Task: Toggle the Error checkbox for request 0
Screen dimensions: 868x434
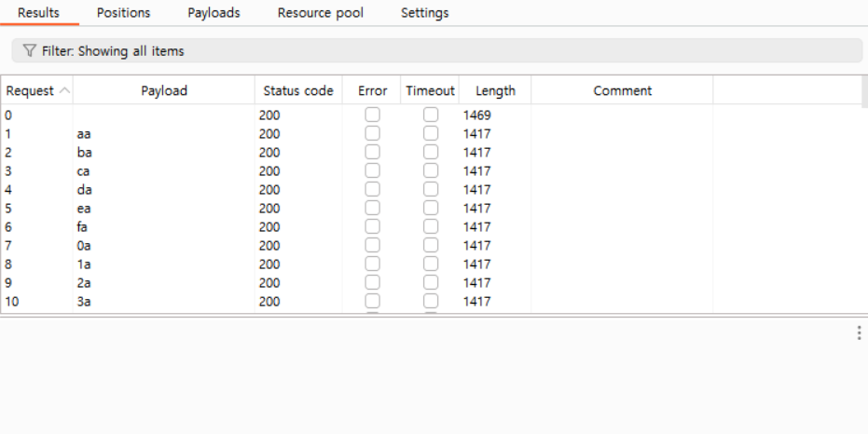Action: [x=373, y=115]
